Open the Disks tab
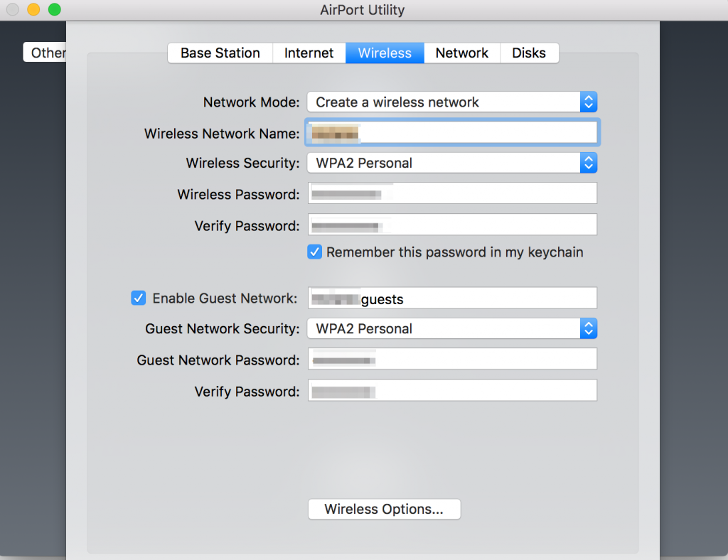This screenshot has width=728, height=560. (x=529, y=53)
